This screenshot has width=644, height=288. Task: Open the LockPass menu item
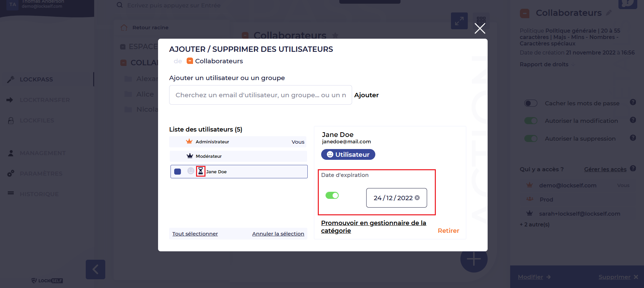click(36, 79)
